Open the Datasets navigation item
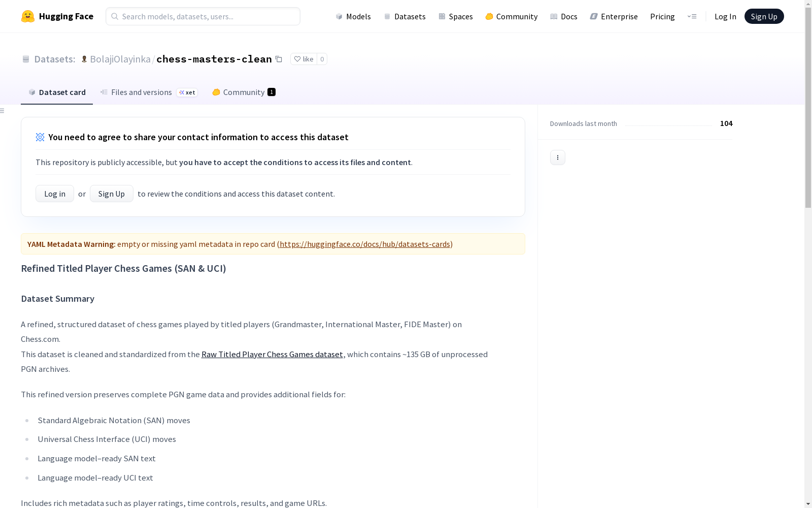This screenshot has height=508, width=812. pyautogui.click(x=404, y=16)
